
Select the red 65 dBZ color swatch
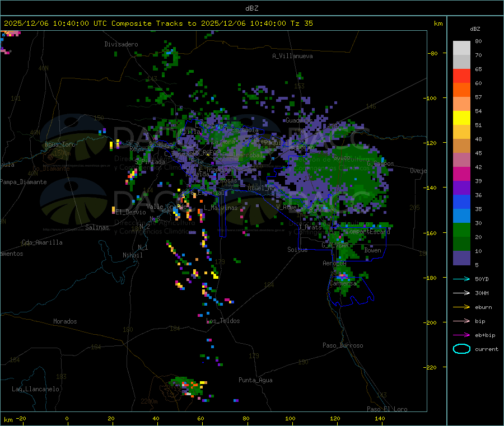[x=461, y=76]
